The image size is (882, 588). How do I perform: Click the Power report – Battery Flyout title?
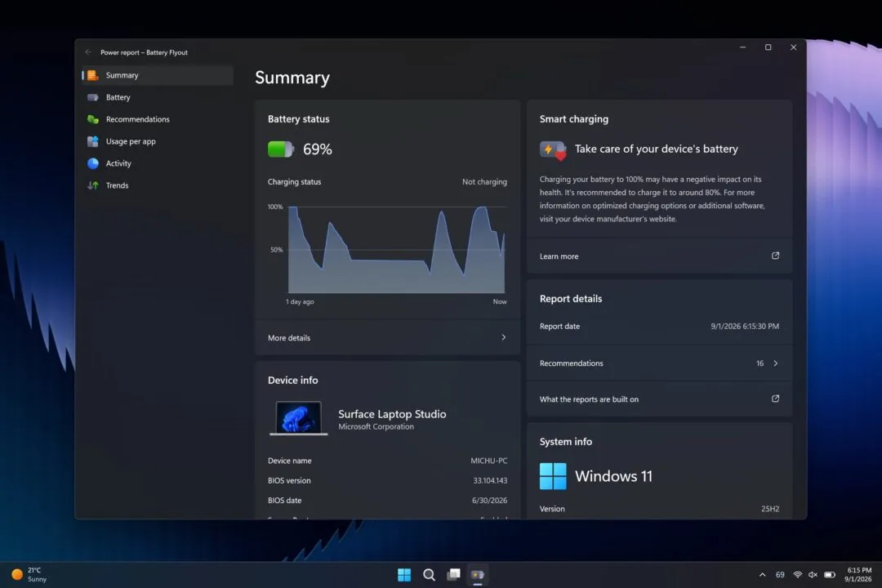click(x=144, y=52)
